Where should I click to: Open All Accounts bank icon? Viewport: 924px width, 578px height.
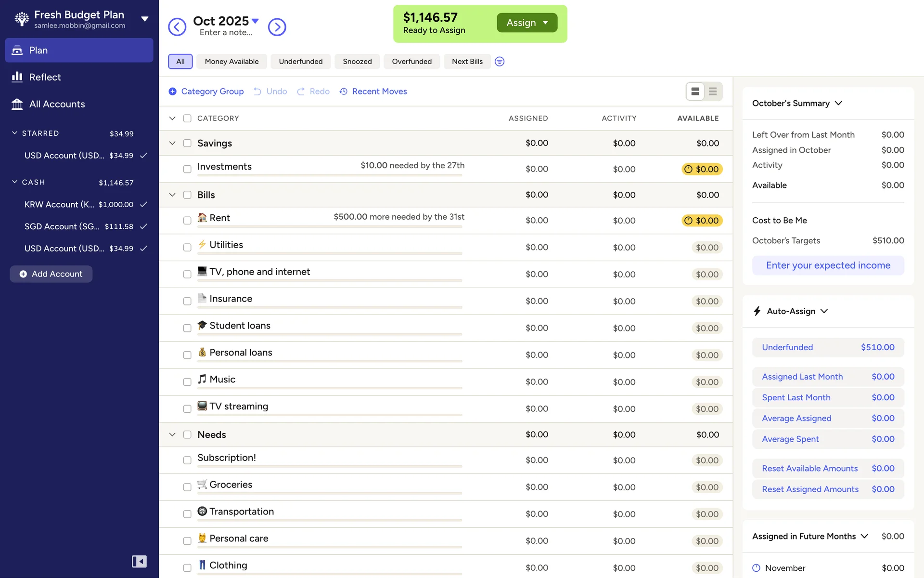pos(17,104)
